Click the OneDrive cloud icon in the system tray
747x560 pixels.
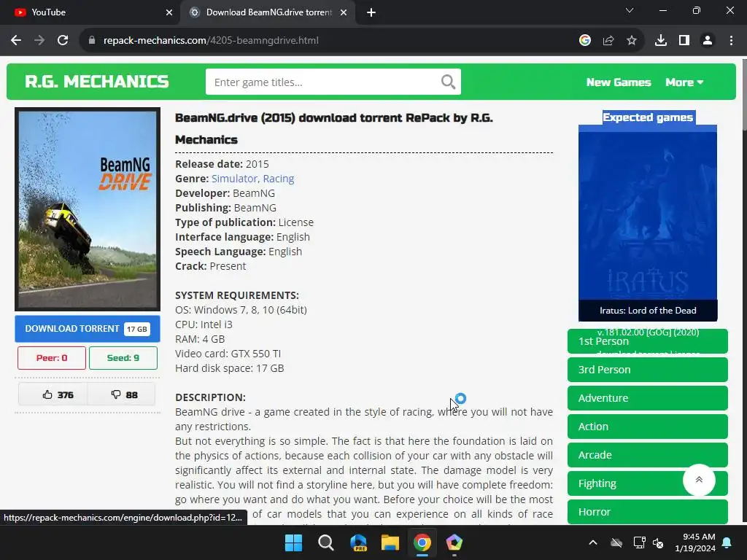(x=616, y=542)
